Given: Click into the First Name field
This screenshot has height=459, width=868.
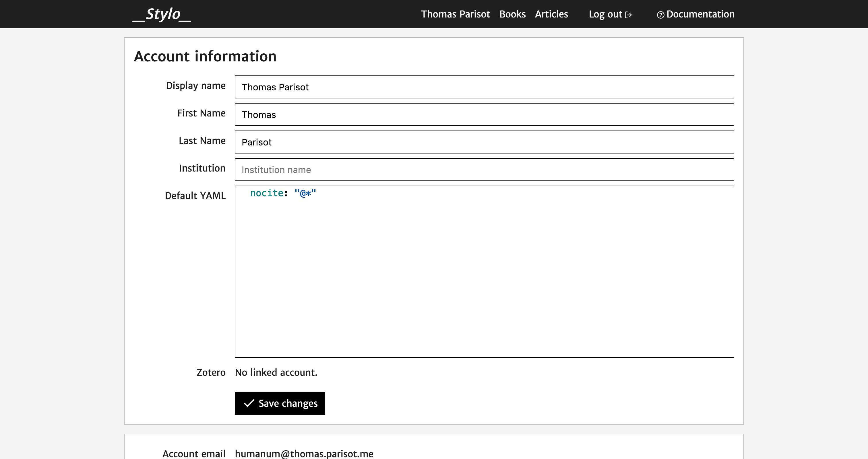Looking at the screenshot, I should coord(484,114).
